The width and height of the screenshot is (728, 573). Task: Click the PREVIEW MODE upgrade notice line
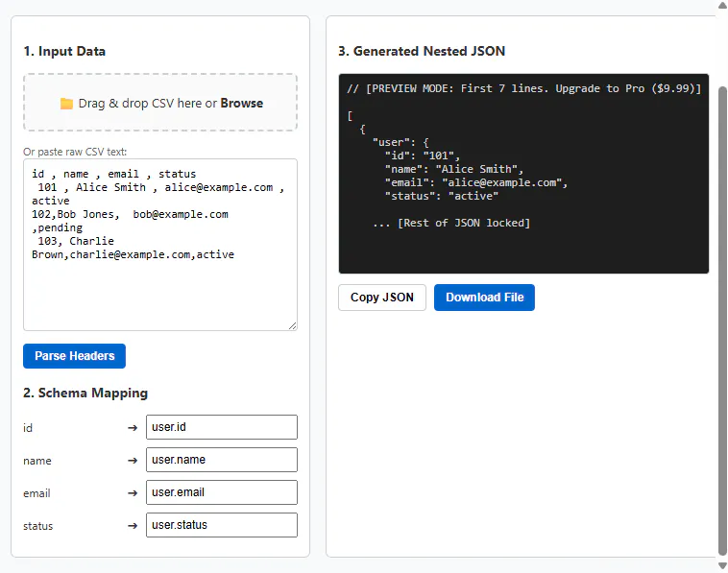523,88
